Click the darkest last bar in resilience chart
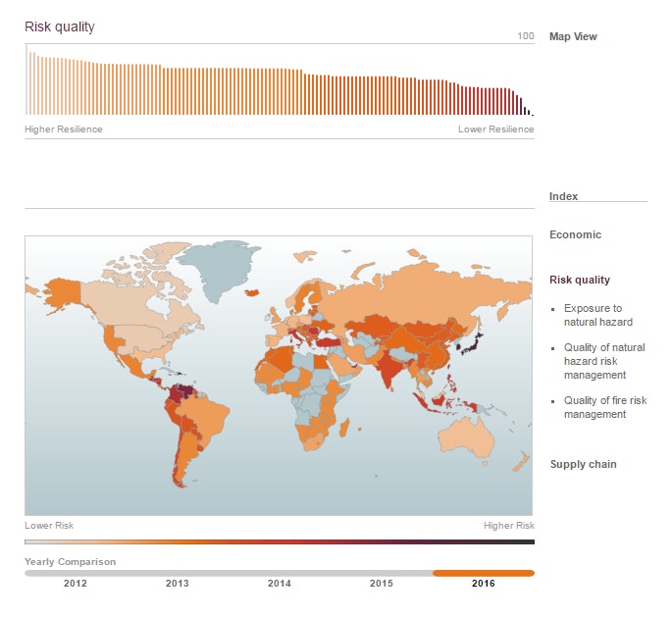The image size is (672, 617). tap(532, 114)
